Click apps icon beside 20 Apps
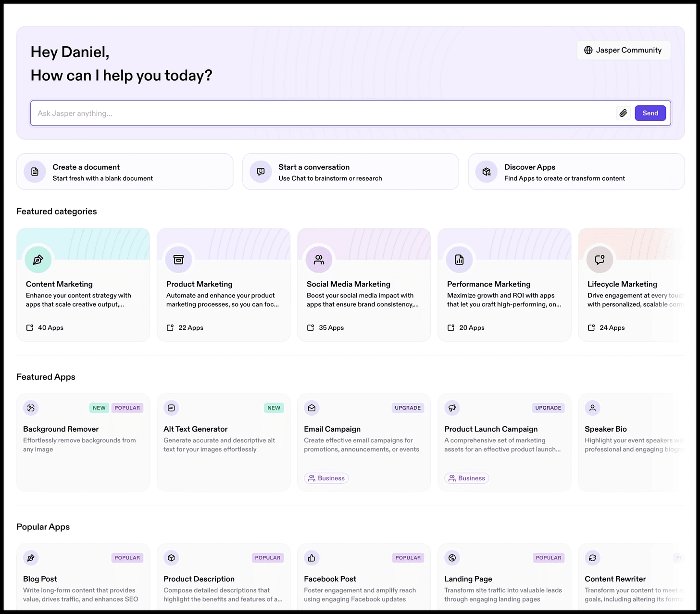 451,327
